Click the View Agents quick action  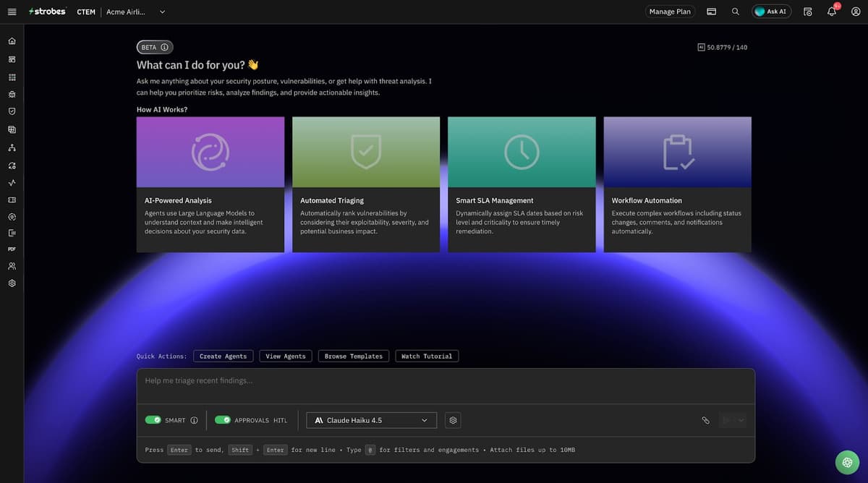[x=286, y=356]
